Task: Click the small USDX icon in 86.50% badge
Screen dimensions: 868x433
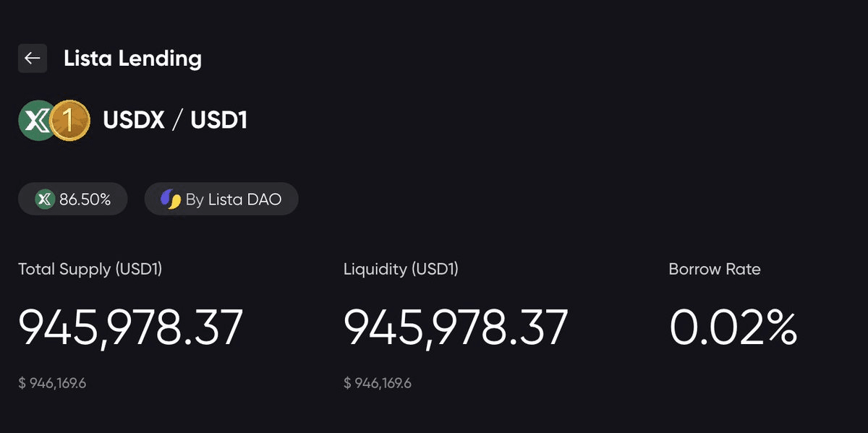Action: (46, 200)
